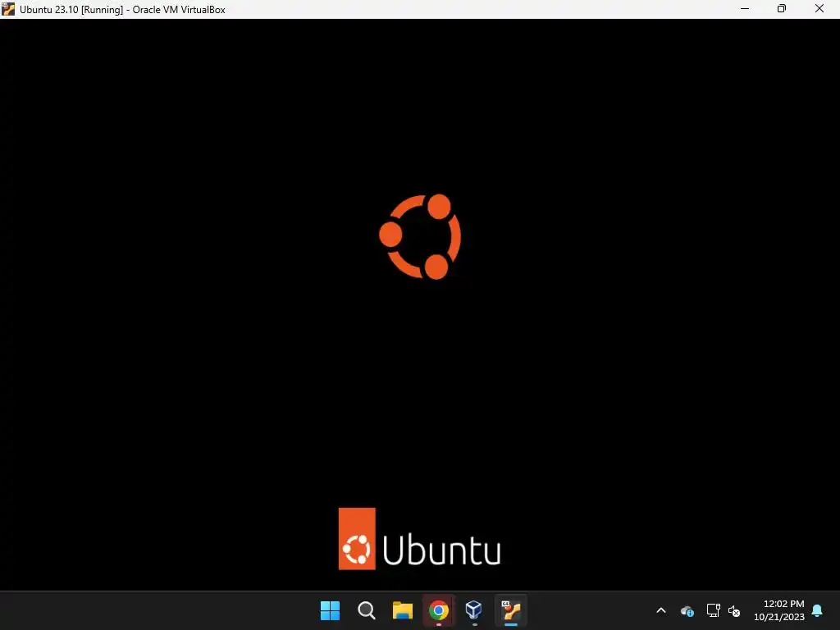Screen dimensions: 840x630
Task: Show hidden system tray icons
Action: (x=661, y=610)
